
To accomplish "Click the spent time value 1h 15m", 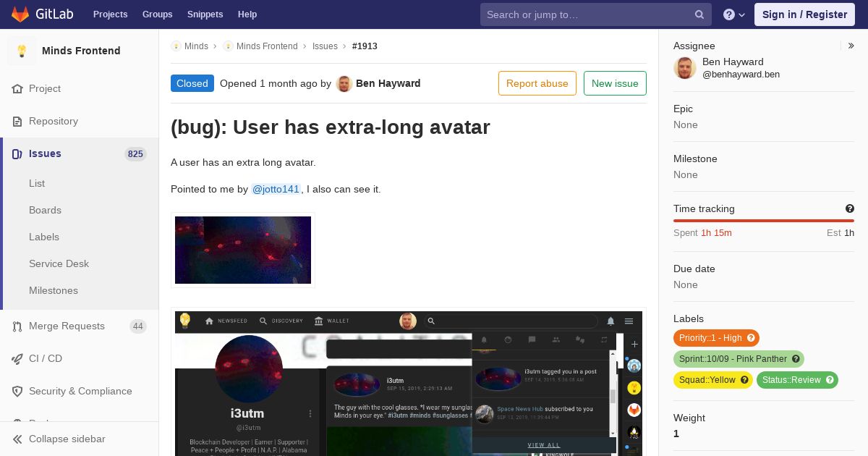I will 716,233.
